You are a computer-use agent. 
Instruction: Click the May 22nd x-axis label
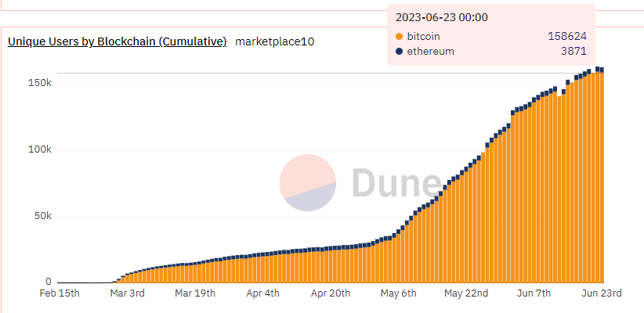pos(466,293)
